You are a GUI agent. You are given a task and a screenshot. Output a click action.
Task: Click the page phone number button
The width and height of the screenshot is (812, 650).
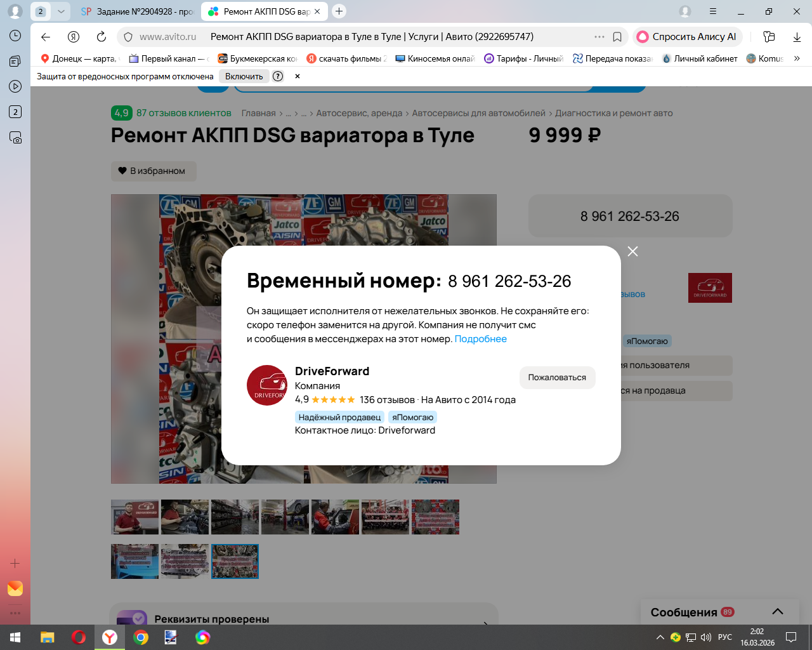pyautogui.click(x=630, y=216)
